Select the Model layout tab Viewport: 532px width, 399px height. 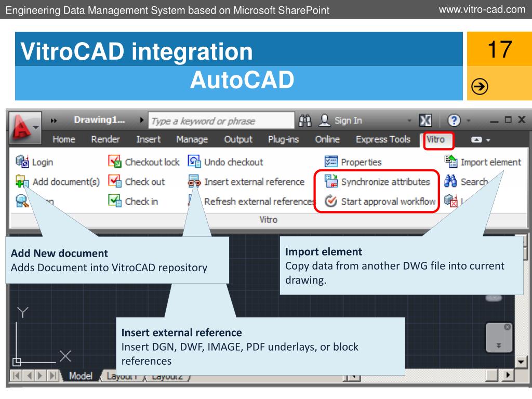81,376
